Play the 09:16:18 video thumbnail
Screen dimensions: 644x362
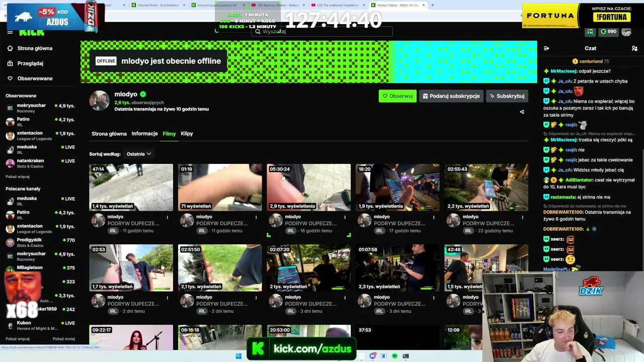tap(220, 337)
